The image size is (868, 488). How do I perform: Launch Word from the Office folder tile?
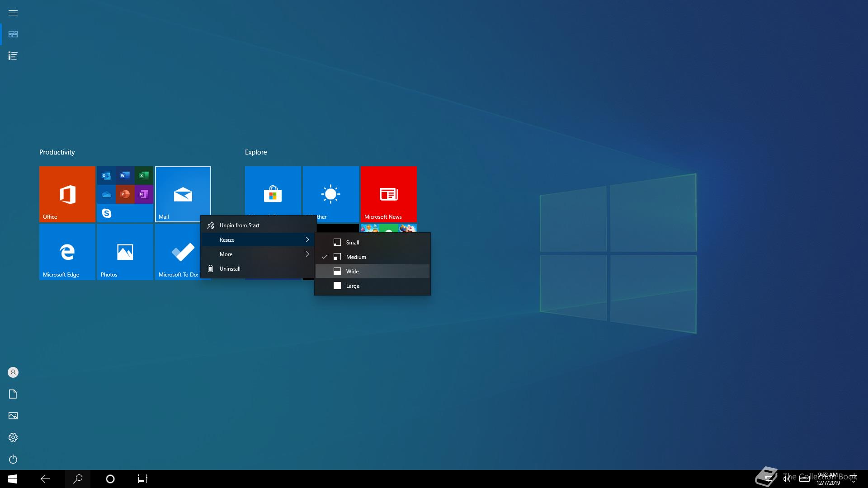pos(125,175)
